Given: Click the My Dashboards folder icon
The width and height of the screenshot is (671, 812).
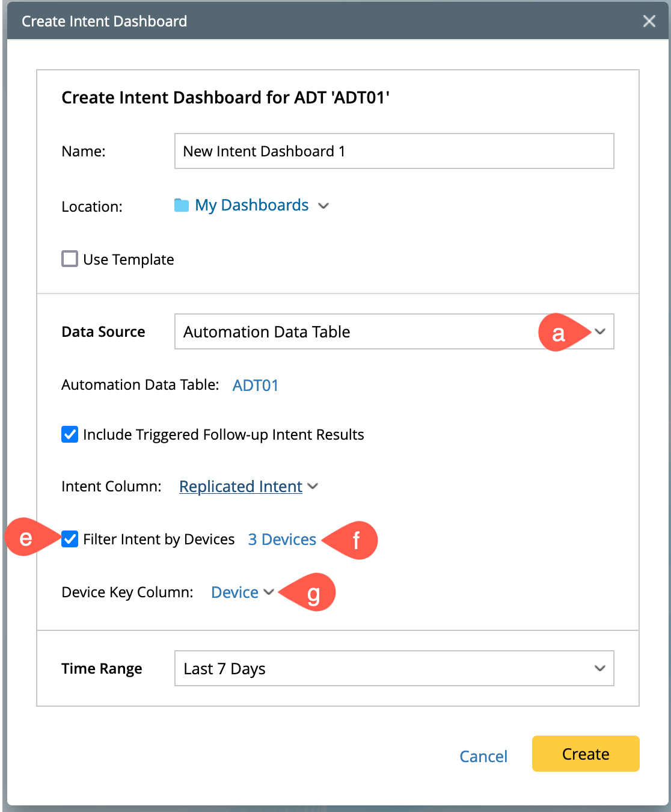Looking at the screenshot, I should [x=181, y=206].
